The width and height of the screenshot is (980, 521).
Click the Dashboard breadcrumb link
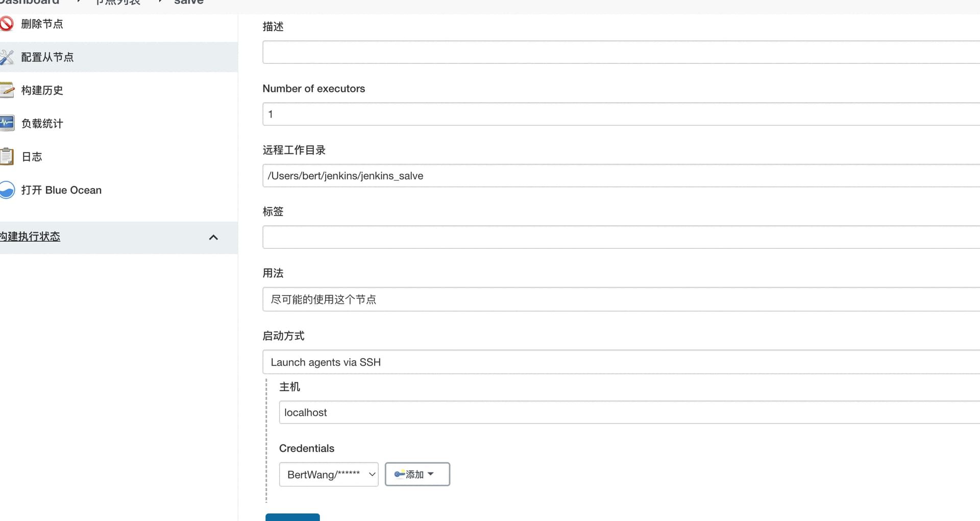point(29,2)
